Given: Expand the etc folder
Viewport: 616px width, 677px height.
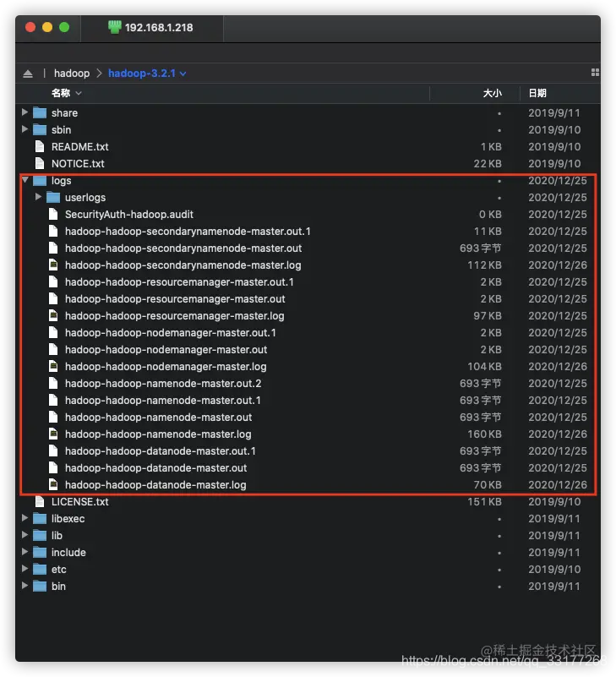Looking at the screenshot, I should (x=25, y=569).
